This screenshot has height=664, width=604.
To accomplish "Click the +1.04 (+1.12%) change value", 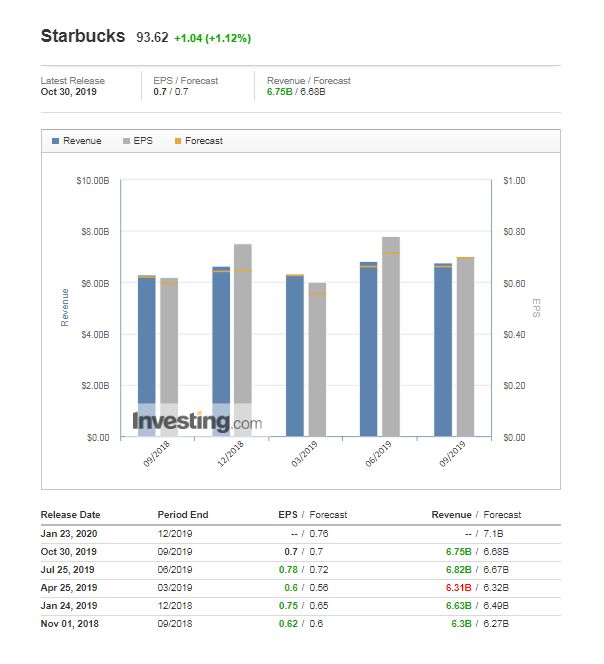I will (x=213, y=38).
